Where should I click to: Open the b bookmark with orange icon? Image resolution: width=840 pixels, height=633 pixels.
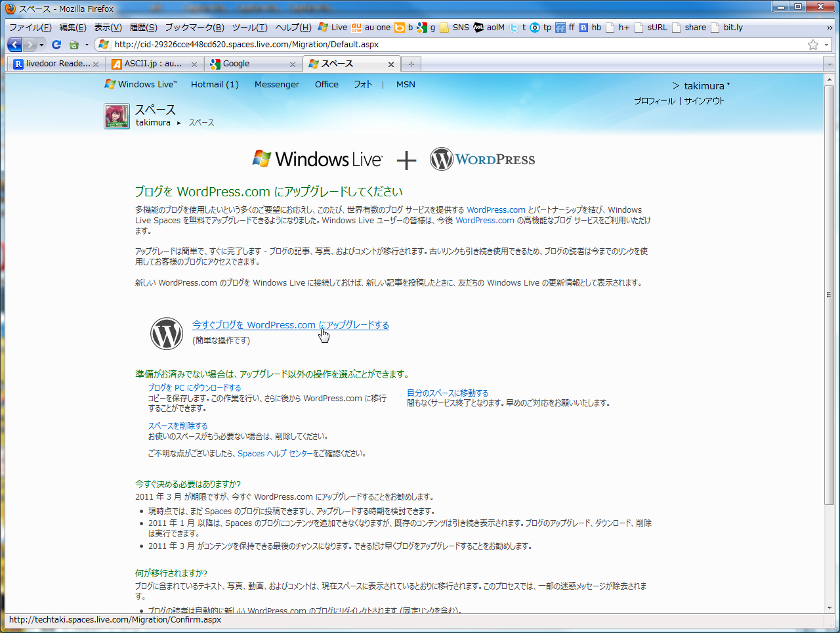click(404, 28)
